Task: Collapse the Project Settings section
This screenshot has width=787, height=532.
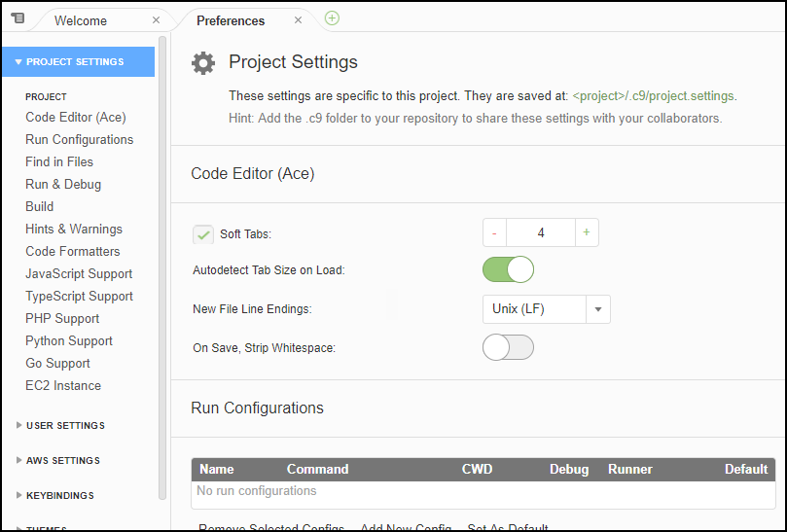Action: 75,62
